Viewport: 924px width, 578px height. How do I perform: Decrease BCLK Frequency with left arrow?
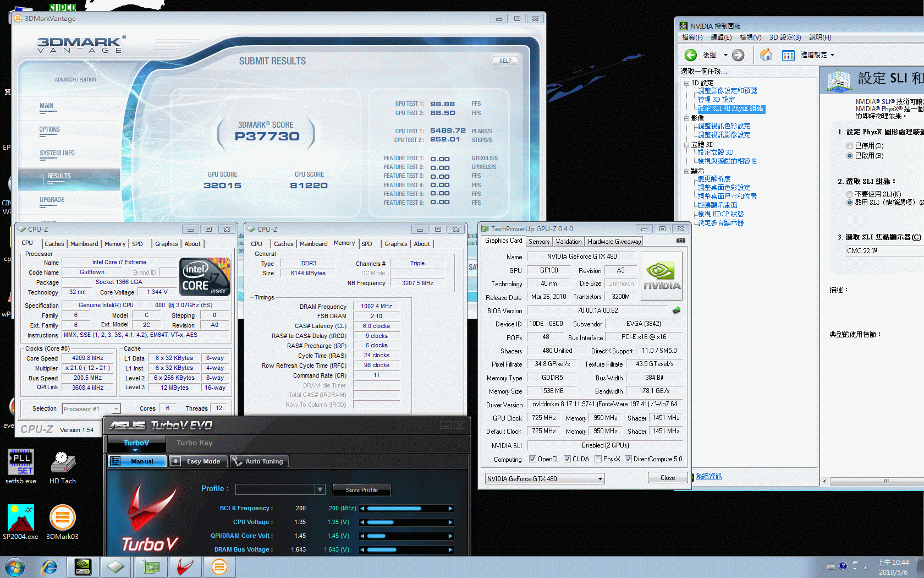pyautogui.click(x=362, y=509)
